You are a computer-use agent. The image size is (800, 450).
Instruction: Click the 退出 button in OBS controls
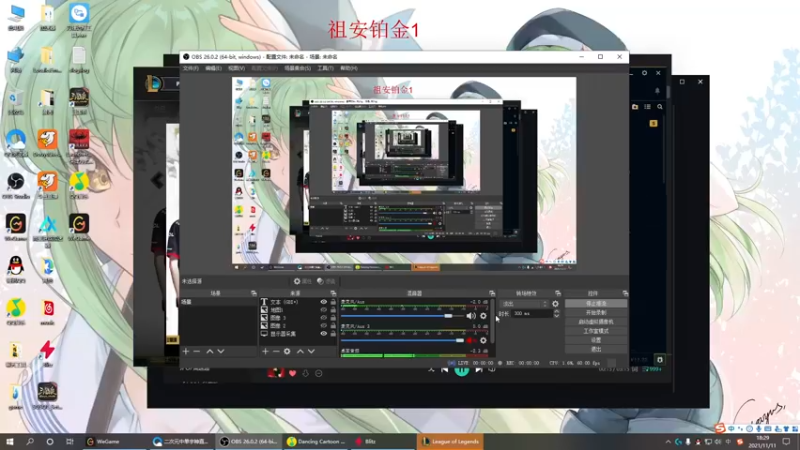pyautogui.click(x=596, y=349)
